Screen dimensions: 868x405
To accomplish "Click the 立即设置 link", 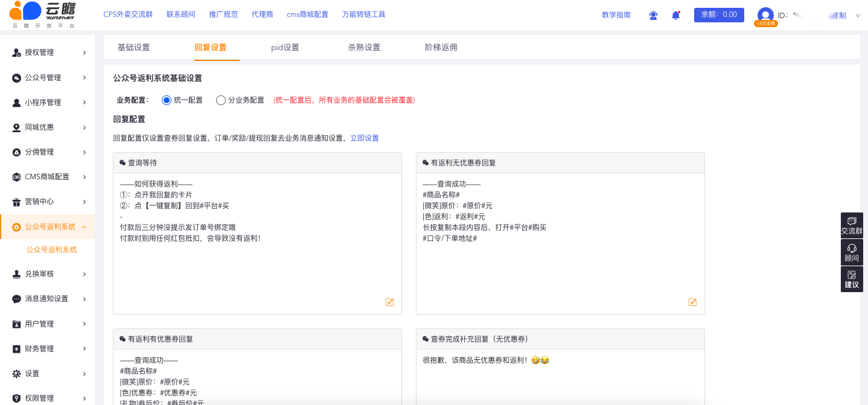I will 365,138.
